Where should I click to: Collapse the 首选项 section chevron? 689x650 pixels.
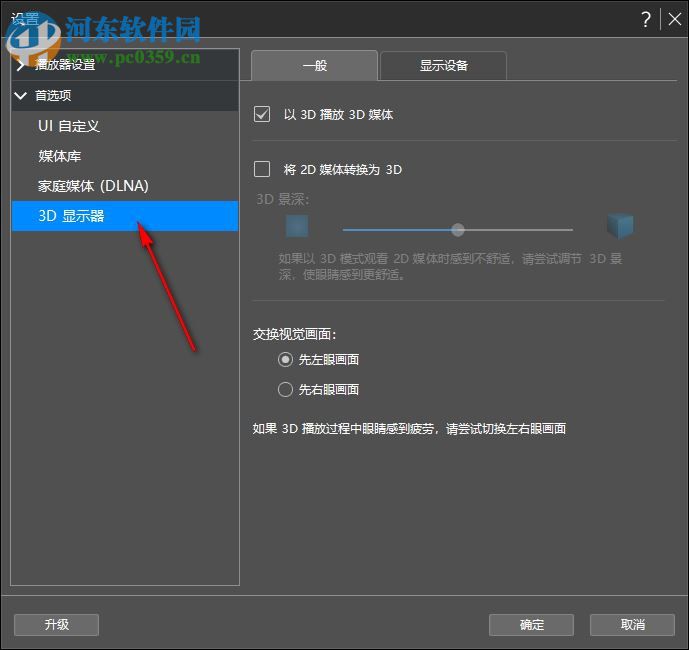[21, 95]
